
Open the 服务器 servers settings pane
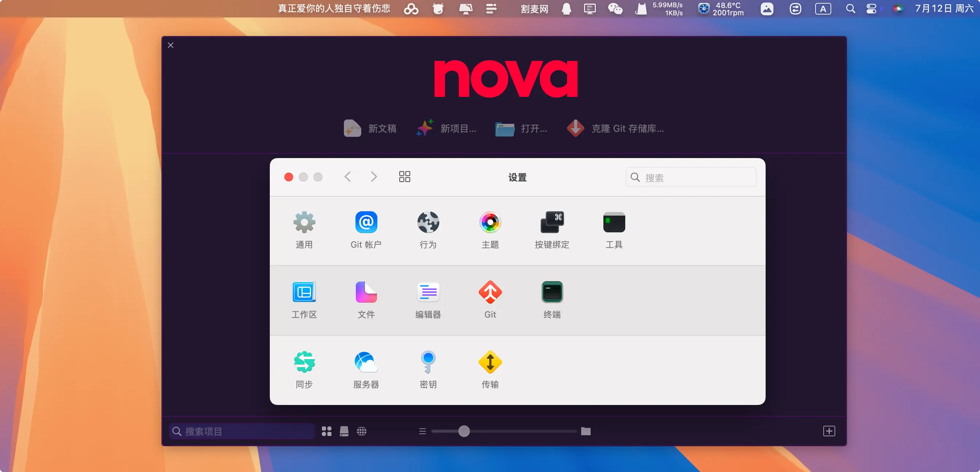tap(366, 362)
